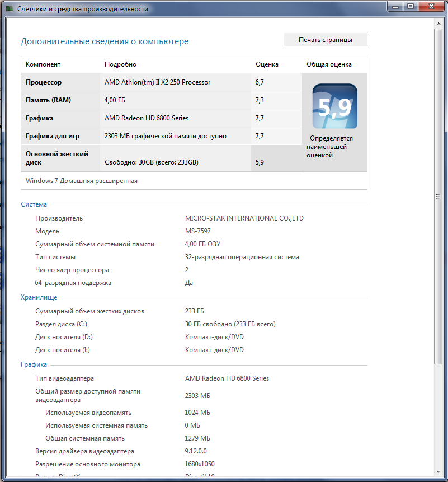Click the Диск носителя (D:) label
Screen dimensions: 448x482
pos(64,337)
